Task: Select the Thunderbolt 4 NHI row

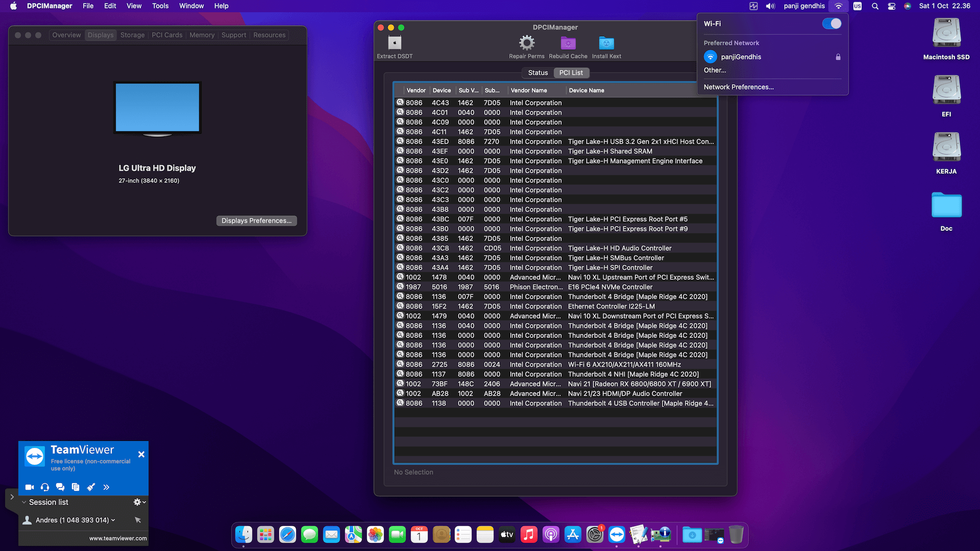Action: 556,374
